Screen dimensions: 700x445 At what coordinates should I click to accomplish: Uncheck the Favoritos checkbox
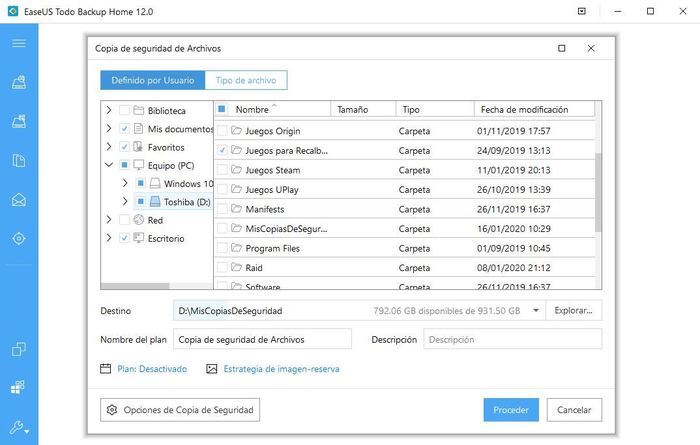click(125, 147)
